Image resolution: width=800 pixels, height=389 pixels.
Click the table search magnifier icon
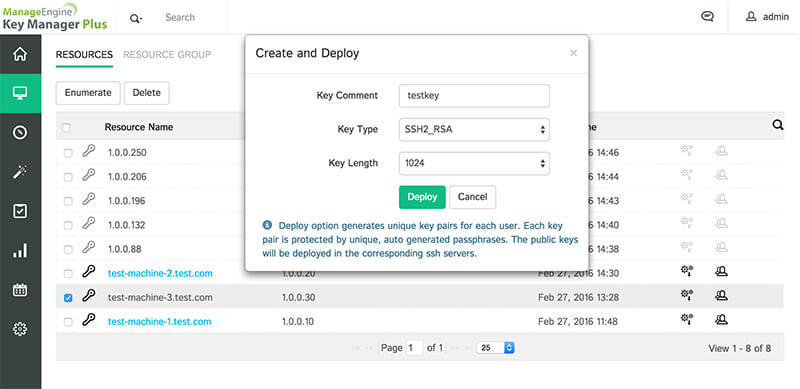click(778, 125)
